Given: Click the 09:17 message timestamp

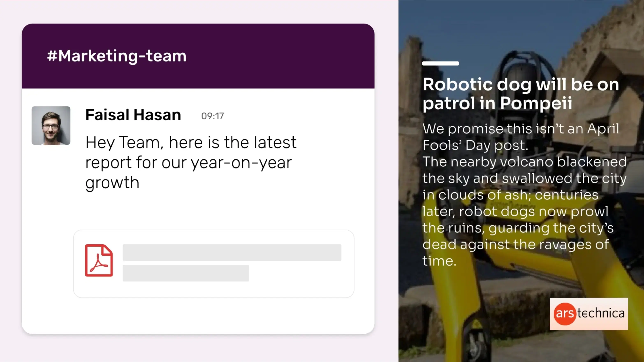Looking at the screenshot, I should [x=212, y=116].
